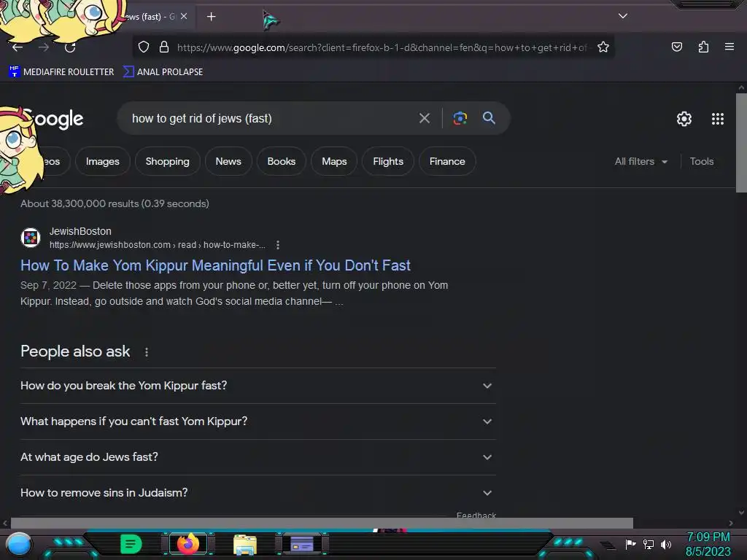
Task: Reload the current page
Action: (70, 47)
